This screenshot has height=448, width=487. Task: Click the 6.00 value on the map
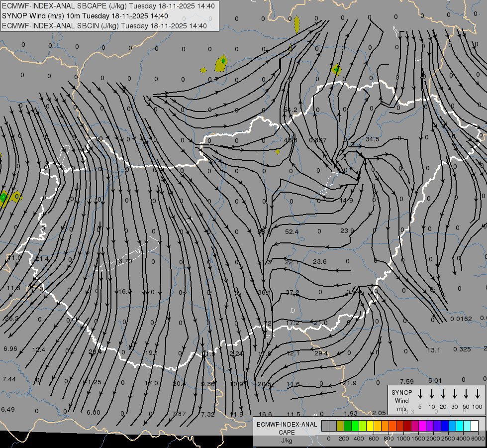click(x=94, y=412)
